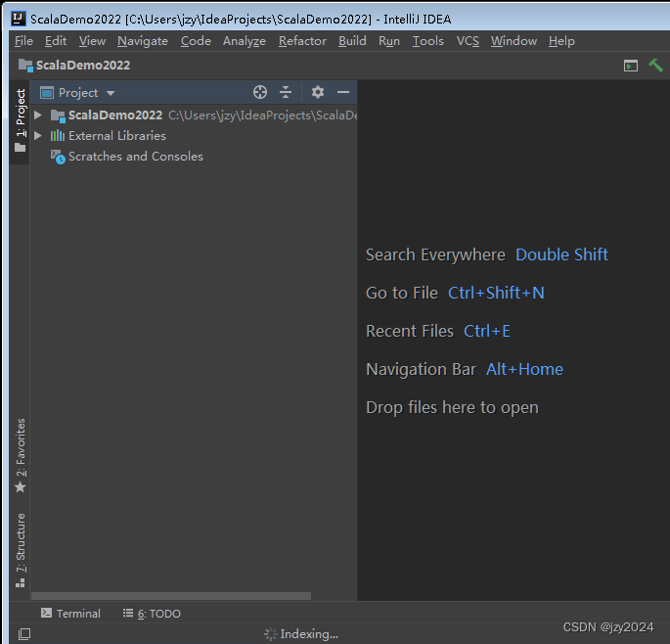
Task: Click the External Libraries bars icon
Action: pos(58,136)
